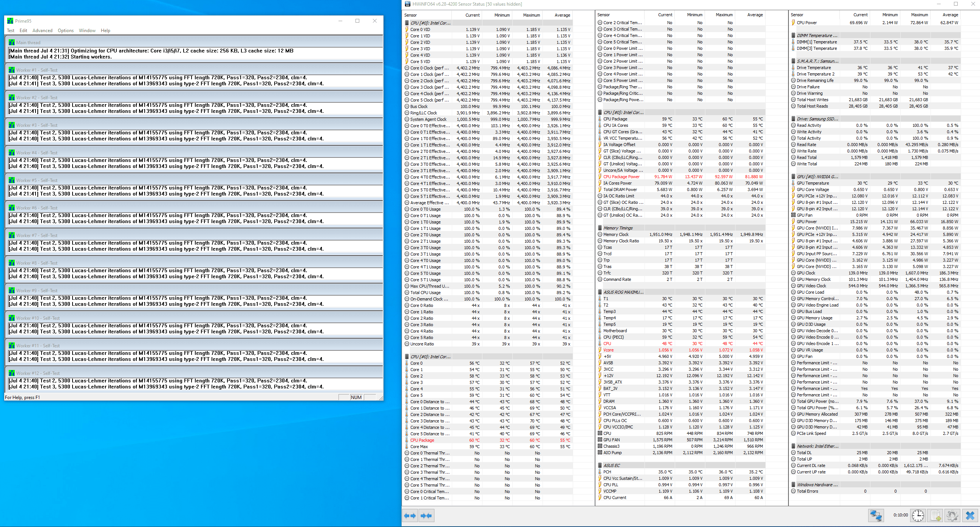This screenshot has height=527, width=980.
Task: Select the 'Vcore' sensor row
Action: [x=681, y=350]
